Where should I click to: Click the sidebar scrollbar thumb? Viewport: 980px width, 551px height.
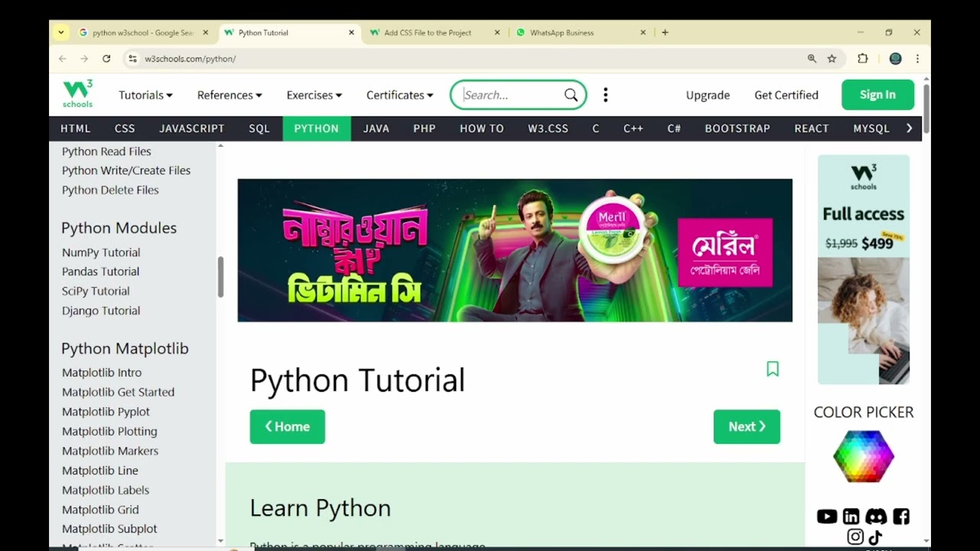pos(220,276)
